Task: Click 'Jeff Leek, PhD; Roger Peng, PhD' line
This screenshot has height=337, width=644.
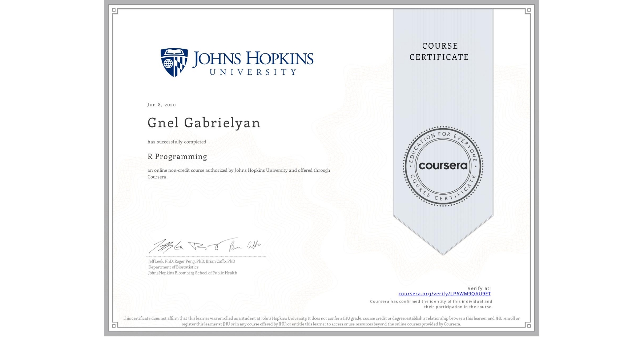Action: (x=192, y=261)
